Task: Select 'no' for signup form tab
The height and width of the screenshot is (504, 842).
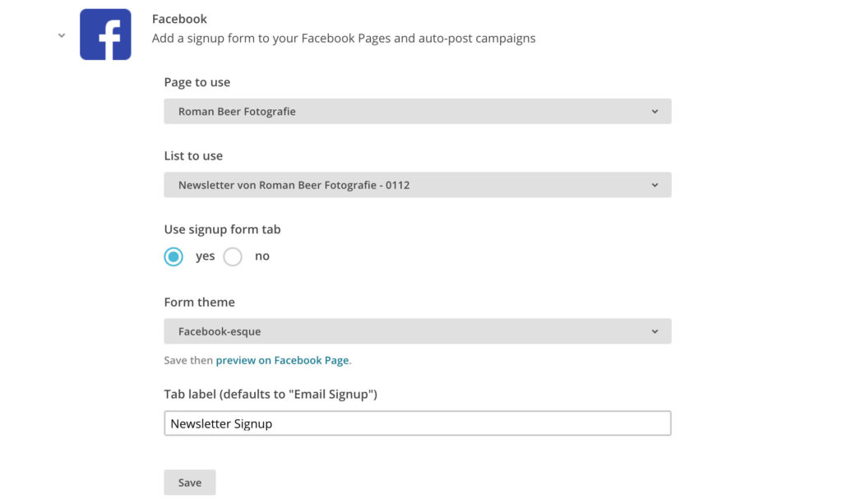Action: (x=233, y=257)
